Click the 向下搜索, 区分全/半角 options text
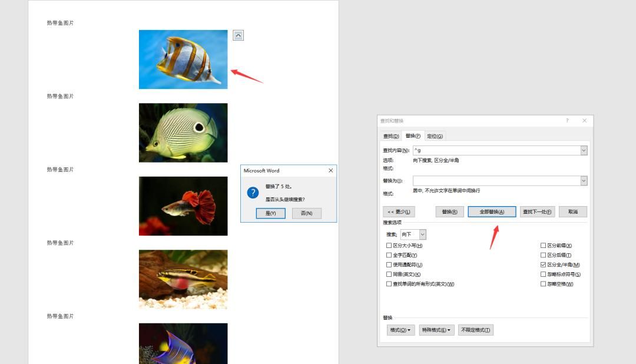636x364 pixels. (x=436, y=160)
